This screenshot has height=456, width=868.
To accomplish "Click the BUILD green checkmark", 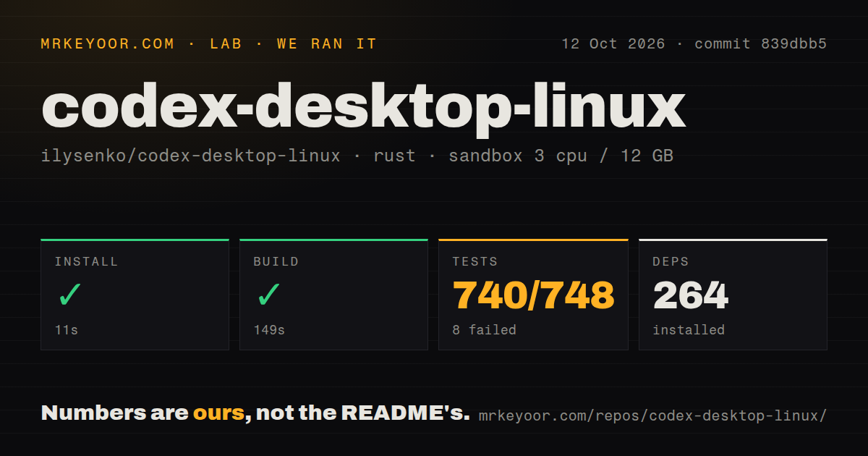I will click(268, 295).
